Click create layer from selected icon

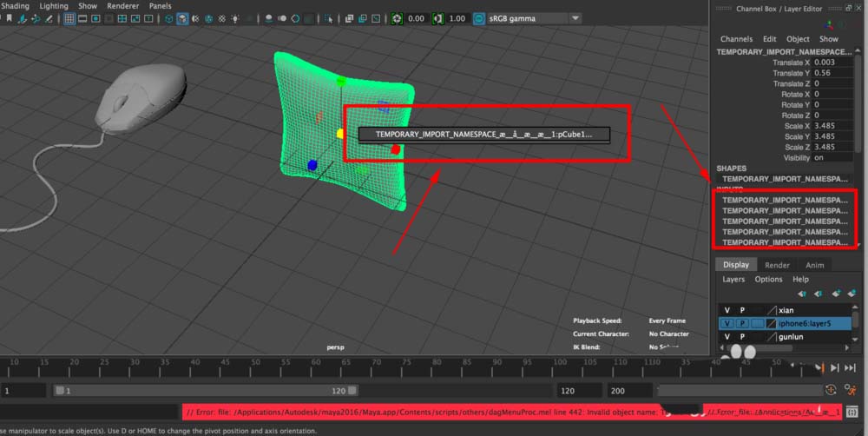(852, 294)
